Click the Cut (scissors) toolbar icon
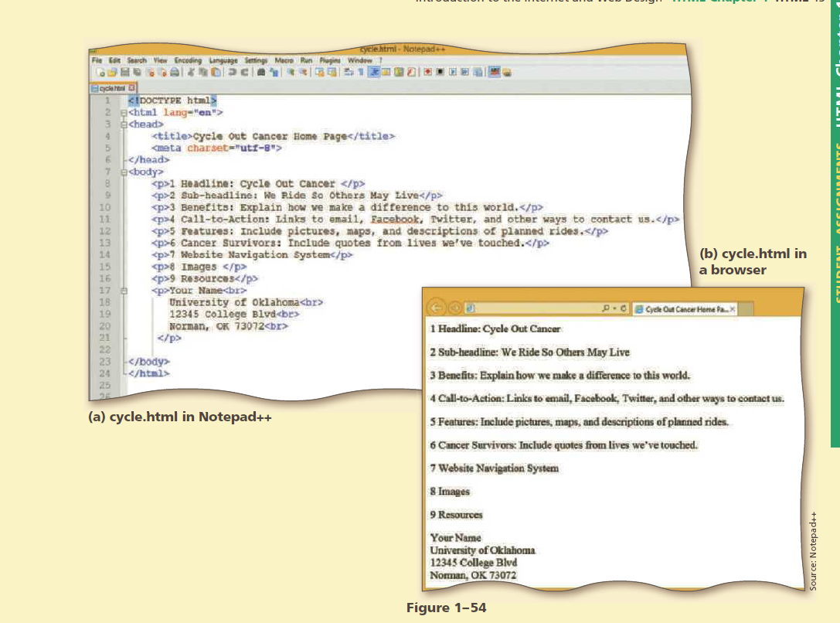Screen dimensions: 840x623 (x=190, y=72)
